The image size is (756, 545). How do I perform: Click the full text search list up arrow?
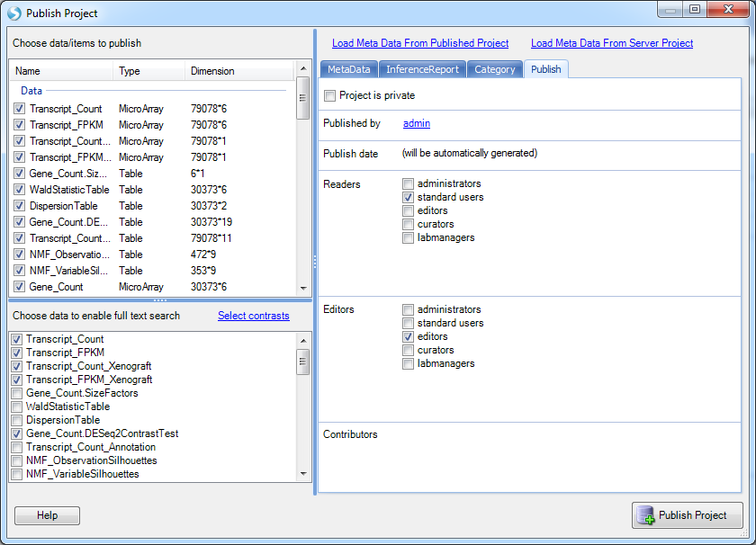(303, 341)
